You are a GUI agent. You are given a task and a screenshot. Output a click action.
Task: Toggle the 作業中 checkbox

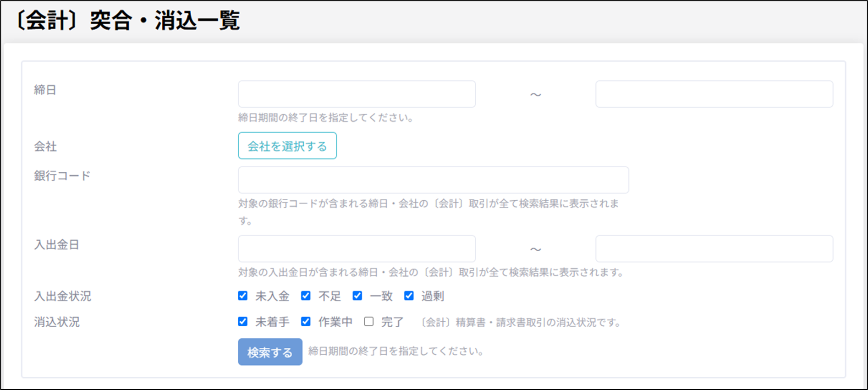point(306,322)
